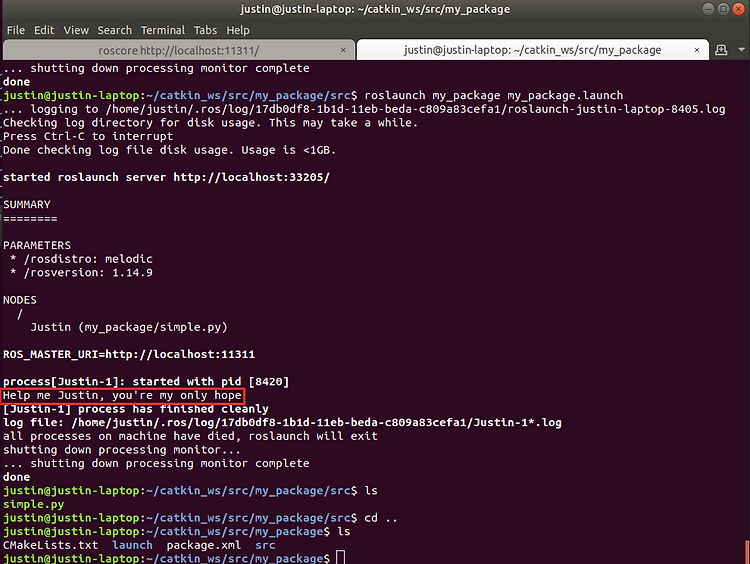This screenshot has width=750, height=564.
Task: Click the ROS_MASTER_URI localhost:11311 address
Action: coord(180,354)
